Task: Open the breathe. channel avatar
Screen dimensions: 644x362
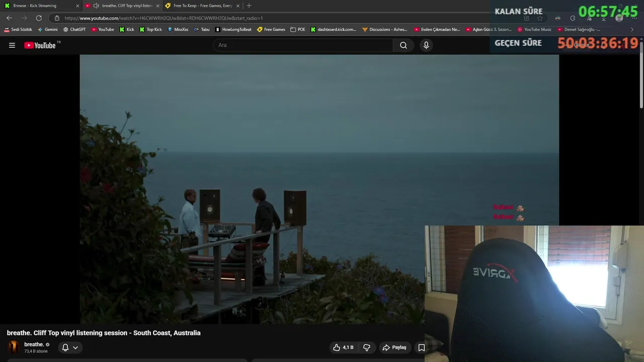Action: tap(14, 347)
